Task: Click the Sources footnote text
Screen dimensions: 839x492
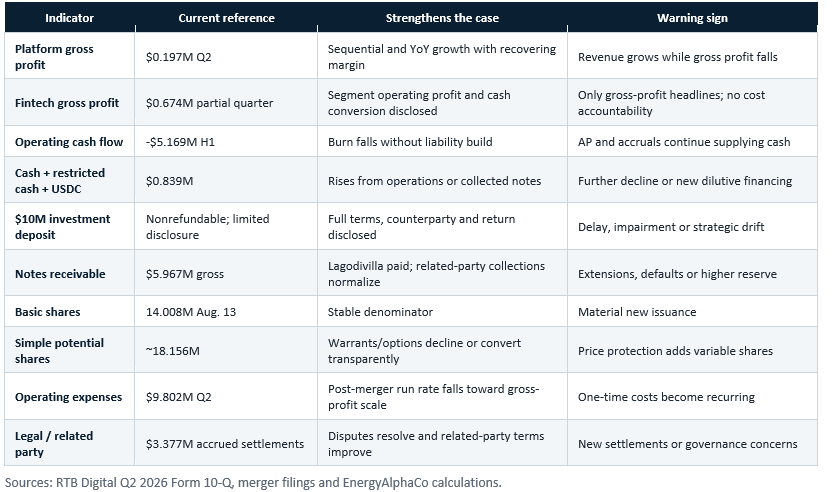Action: 253,482
